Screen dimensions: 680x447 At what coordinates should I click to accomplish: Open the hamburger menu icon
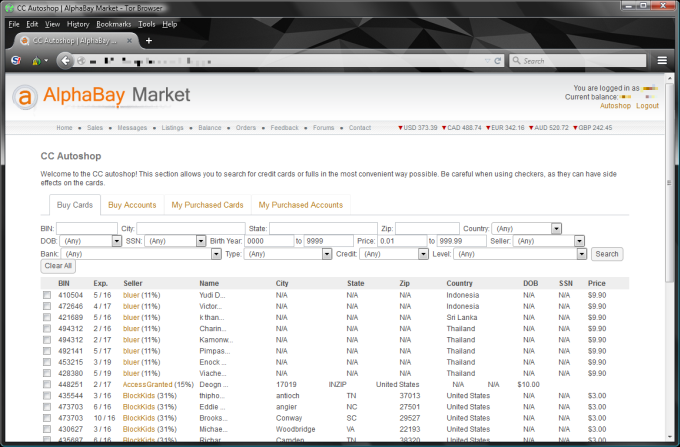coord(662,61)
